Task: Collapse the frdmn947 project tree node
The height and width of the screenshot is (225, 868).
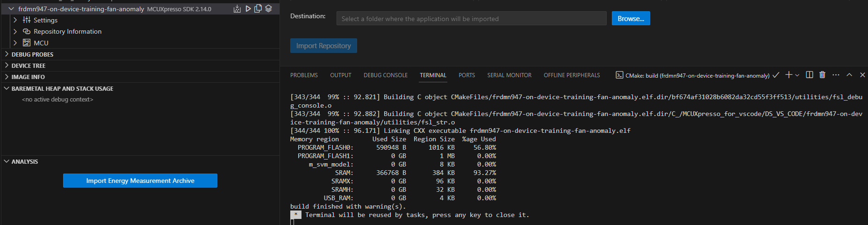Action: [x=11, y=9]
